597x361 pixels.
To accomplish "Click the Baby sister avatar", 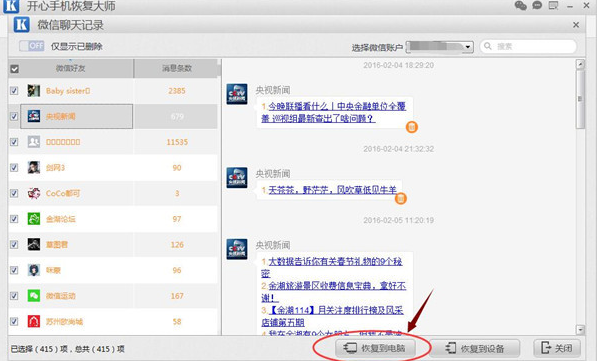I will pyautogui.click(x=34, y=91).
